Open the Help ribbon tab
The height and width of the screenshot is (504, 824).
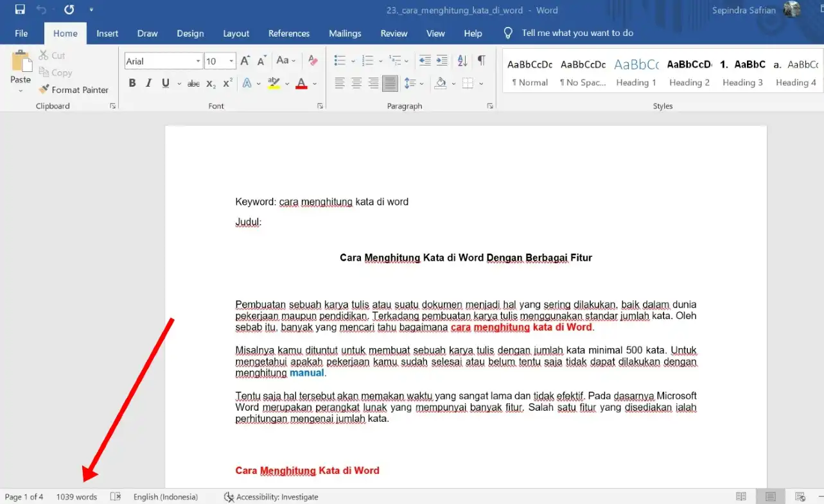[x=473, y=33]
